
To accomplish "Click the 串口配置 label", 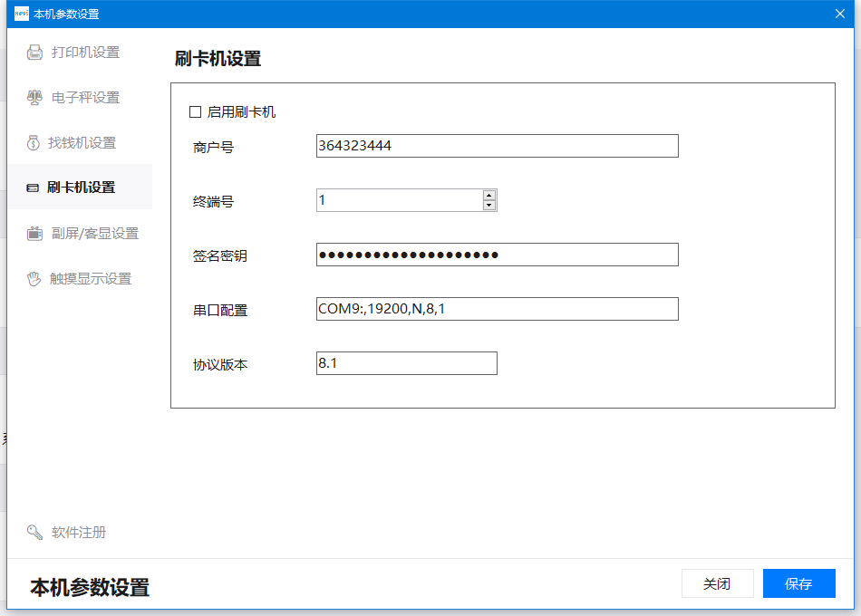I will pyautogui.click(x=219, y=310).
